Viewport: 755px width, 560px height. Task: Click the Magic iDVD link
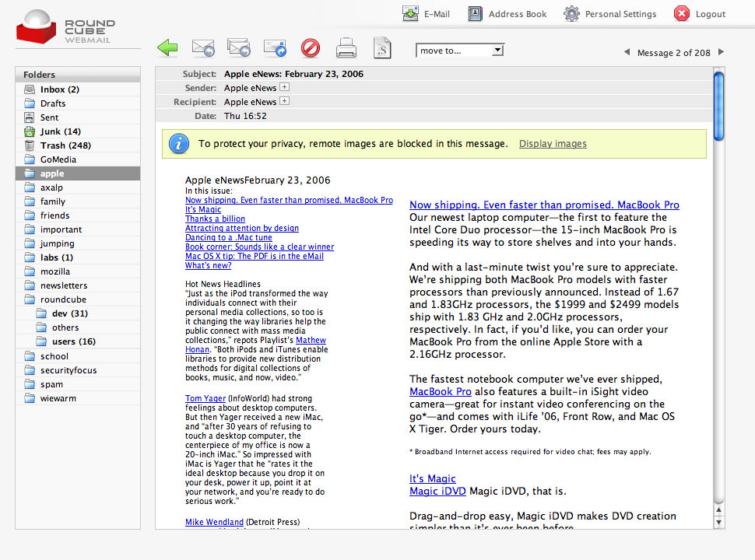(x=437, y=492)
